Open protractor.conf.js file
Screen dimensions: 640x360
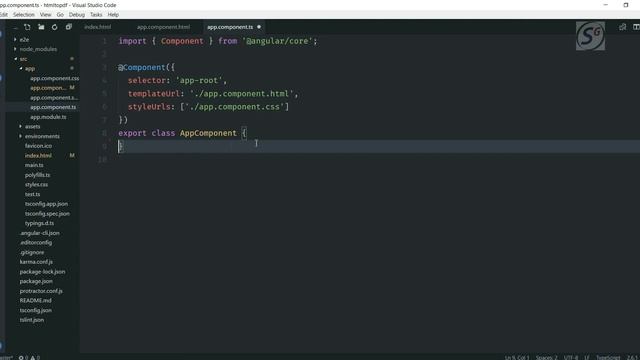click(41, 291)
